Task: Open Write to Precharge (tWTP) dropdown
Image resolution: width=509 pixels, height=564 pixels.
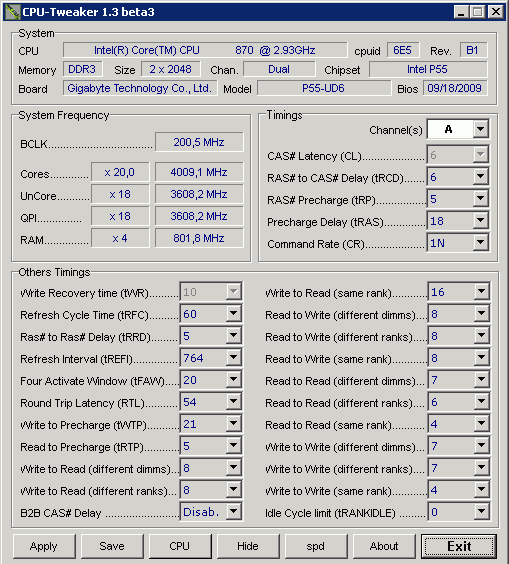Action: (x=233, y=424)
